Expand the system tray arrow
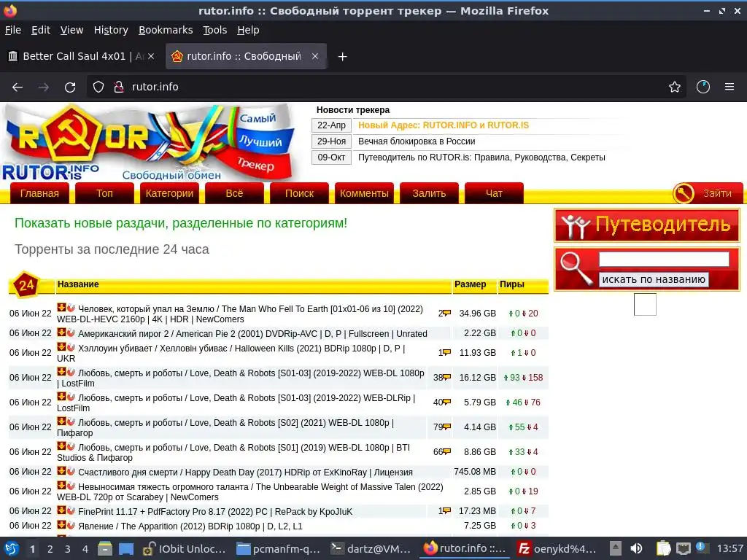This screenshot has width=747, height=560. 616,548
